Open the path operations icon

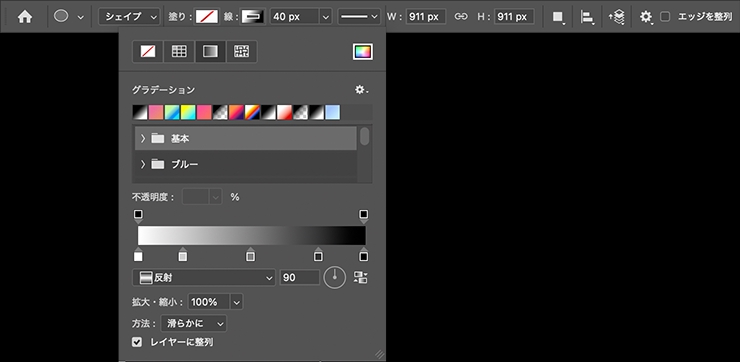558,17
